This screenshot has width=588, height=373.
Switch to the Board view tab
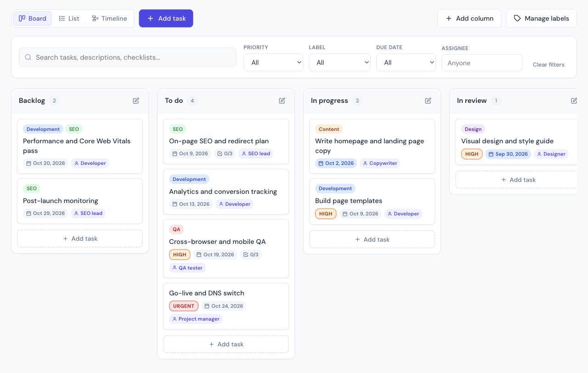click(x=32, y=18)
